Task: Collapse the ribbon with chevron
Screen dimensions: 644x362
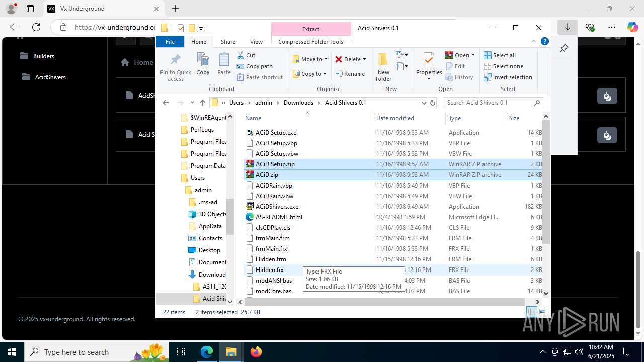Action: pos(534,42)
